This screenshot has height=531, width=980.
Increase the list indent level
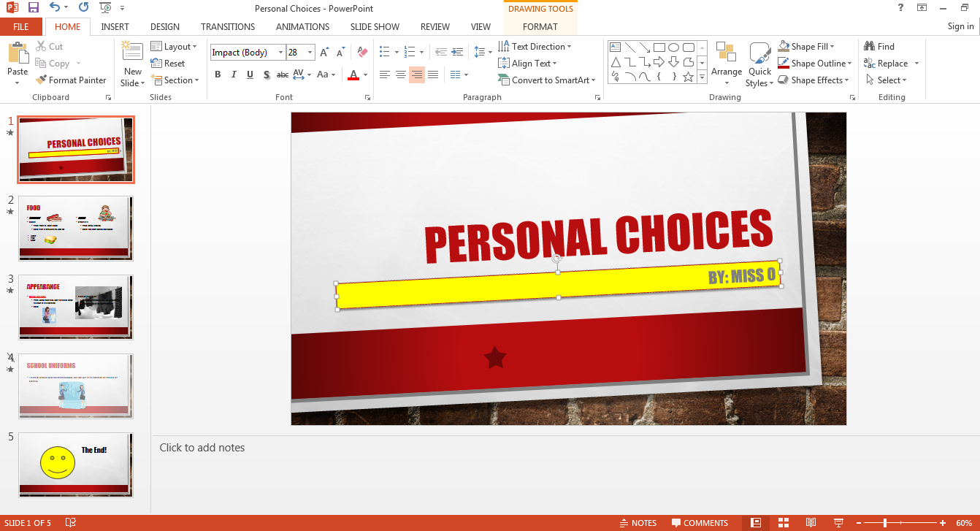(457, 53)
